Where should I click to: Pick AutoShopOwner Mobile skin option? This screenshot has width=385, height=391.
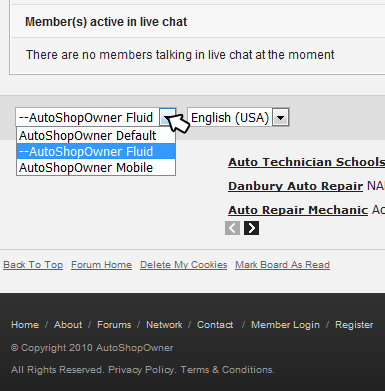click(96, 167)
